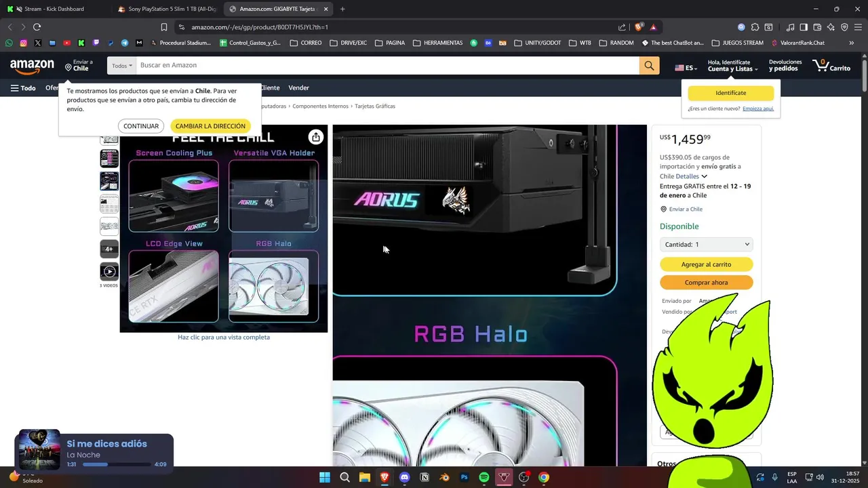Screen dimensions: 868x488
Task: Expand Detalles import charges chevron
Action: (704, 176)
